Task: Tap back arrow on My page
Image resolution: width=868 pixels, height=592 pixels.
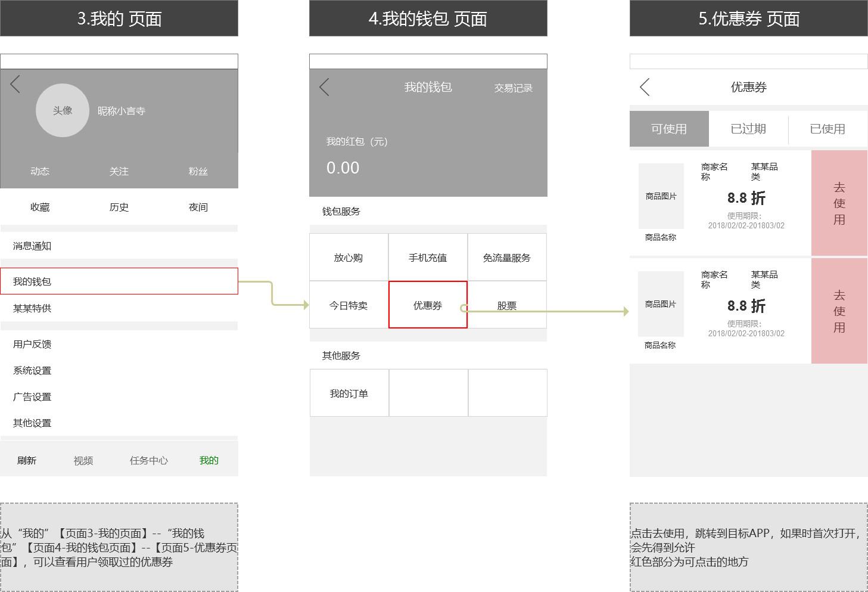Action: [15, 84]
